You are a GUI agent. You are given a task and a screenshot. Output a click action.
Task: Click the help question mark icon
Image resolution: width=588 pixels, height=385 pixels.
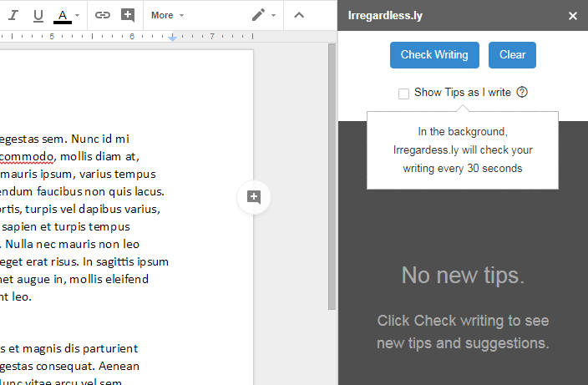522,92
